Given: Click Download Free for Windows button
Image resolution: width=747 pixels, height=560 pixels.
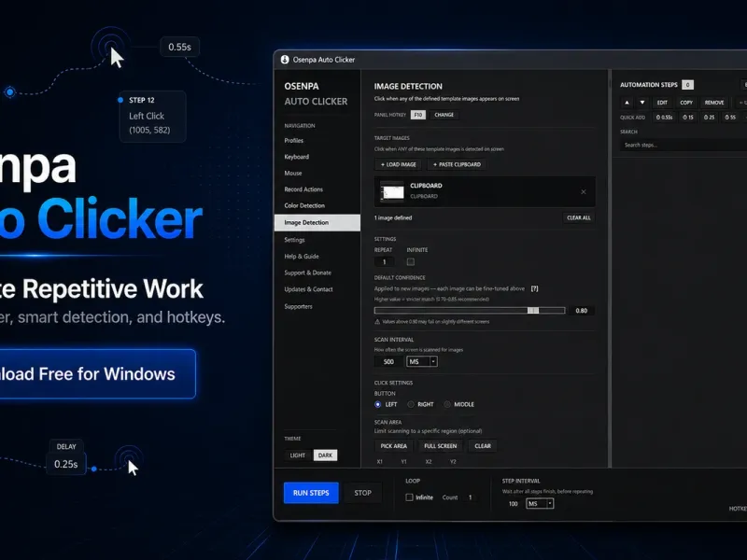Looking at the screenshot, I should click(x=97, y=374).
